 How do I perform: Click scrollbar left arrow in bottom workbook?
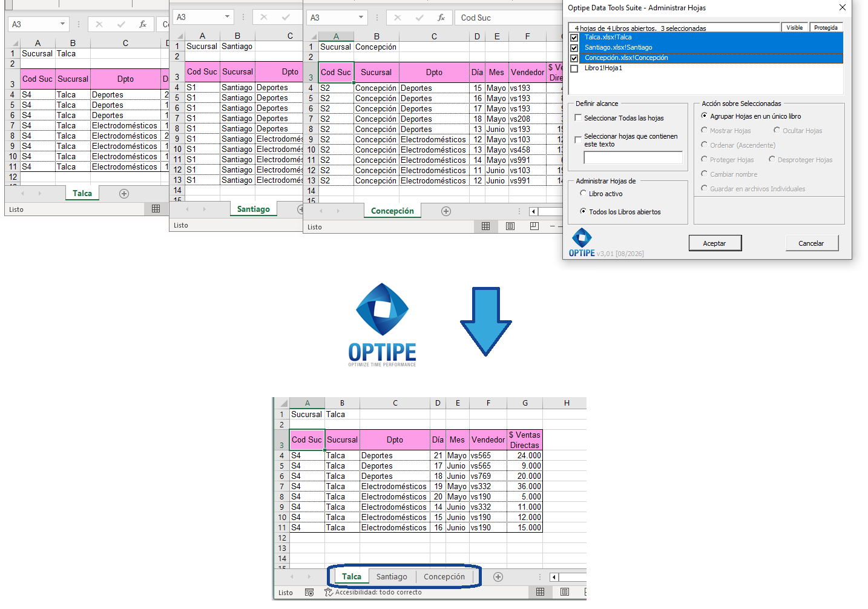point(554,577)
